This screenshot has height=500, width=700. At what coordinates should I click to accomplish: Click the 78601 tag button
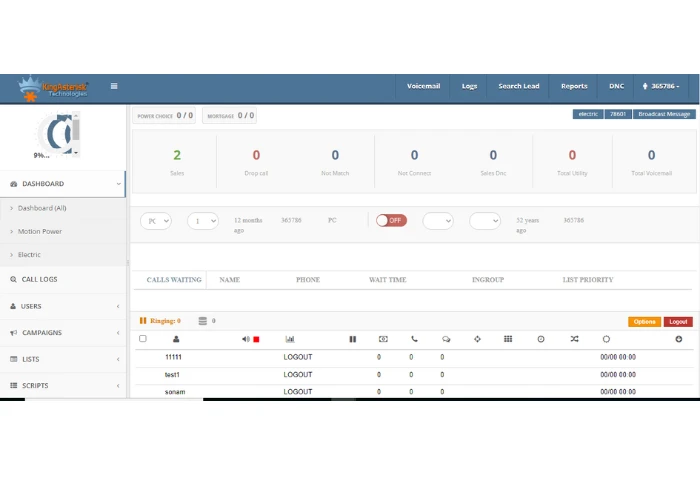click(618, 114)
